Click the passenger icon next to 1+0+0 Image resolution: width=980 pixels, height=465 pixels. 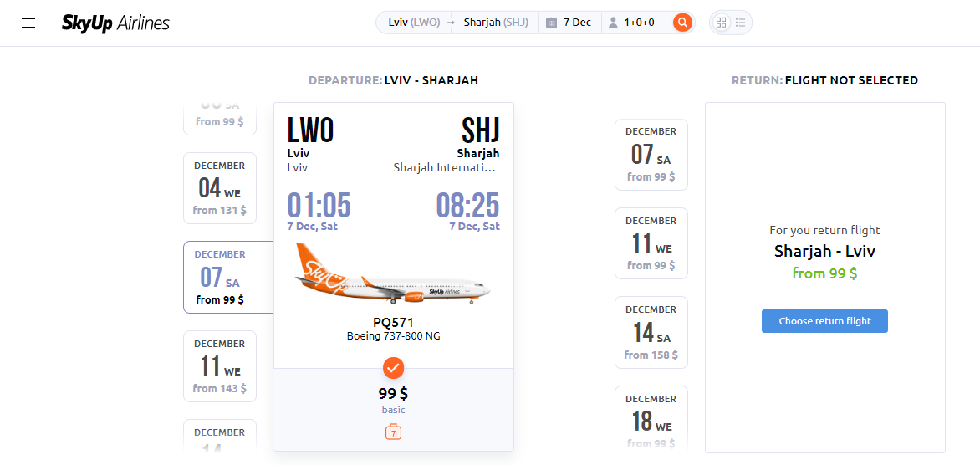[612, 23]
